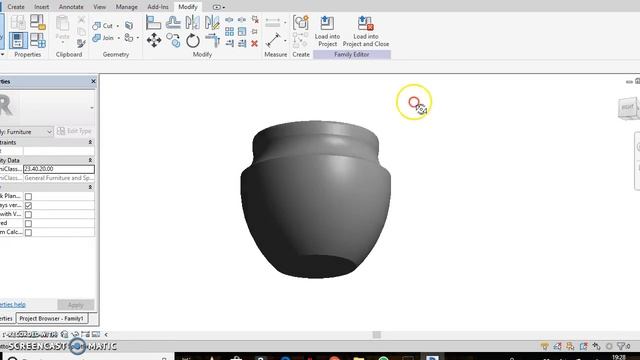Toggle the Shared checkbox

[x=28, y=223]
